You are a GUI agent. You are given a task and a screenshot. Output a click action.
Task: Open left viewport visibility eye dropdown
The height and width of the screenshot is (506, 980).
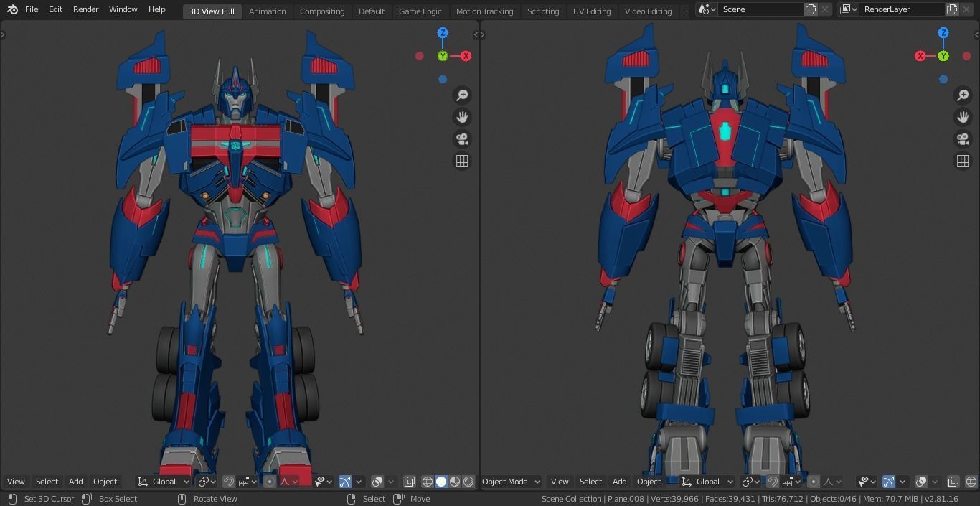point(324,482)
